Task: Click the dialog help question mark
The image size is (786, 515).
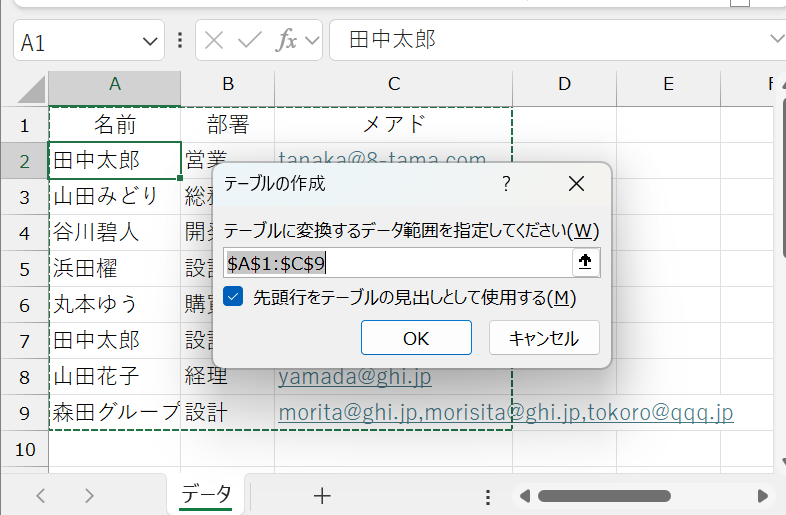Action: pos(506,184)
